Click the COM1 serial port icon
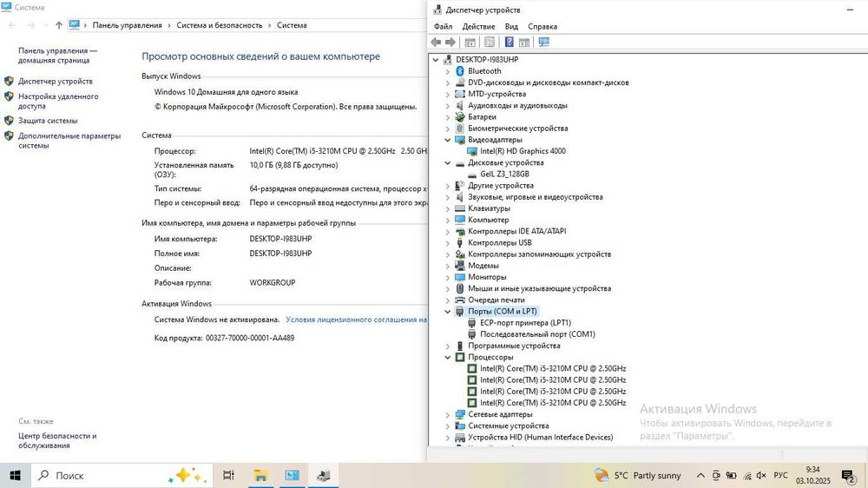The image size is (868, 488). pyautogui.click(x=472, y=334)
